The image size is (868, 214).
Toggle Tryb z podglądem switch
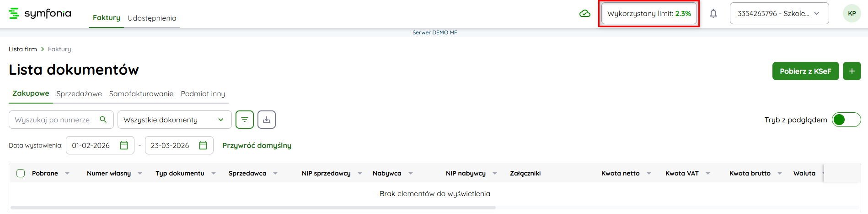coord(846,120)
